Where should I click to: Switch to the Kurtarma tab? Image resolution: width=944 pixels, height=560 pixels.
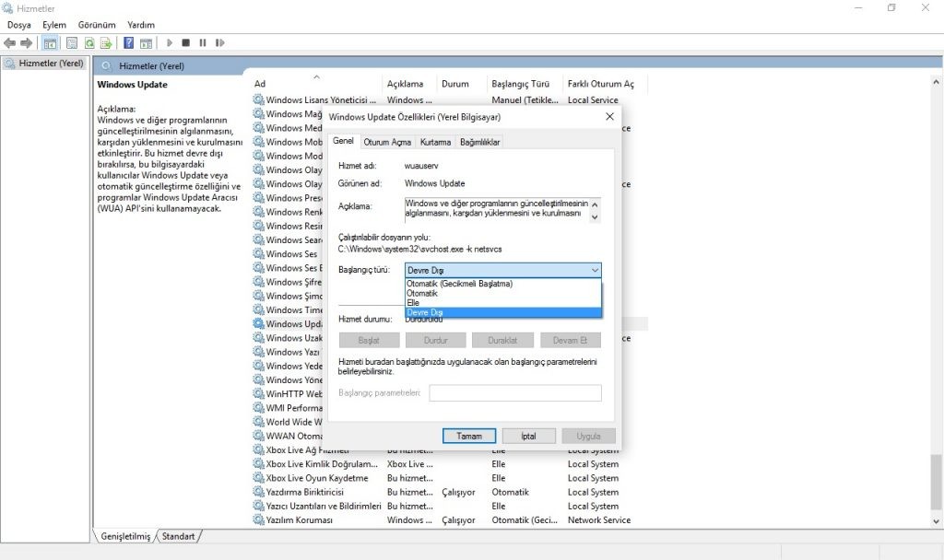[435, 142]
